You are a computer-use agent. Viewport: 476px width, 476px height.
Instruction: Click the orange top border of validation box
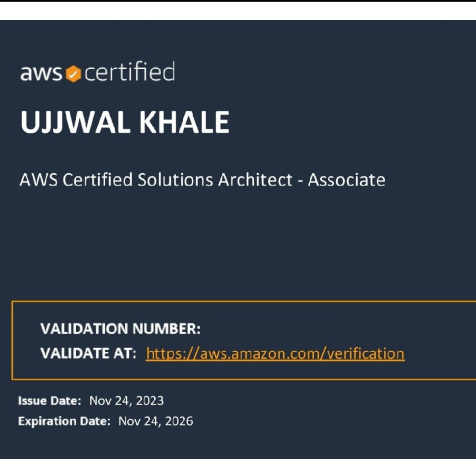pos(244,301)
